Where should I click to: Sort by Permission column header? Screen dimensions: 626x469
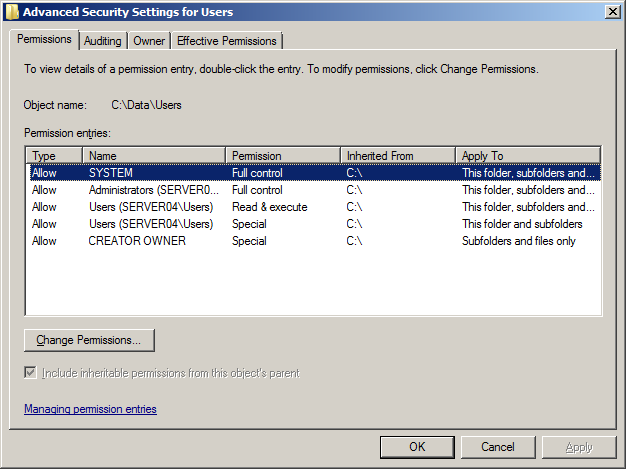coord(282,156)
